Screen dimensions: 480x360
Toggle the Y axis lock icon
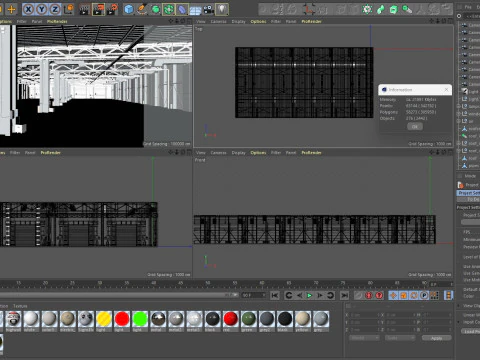coord(42,9)
